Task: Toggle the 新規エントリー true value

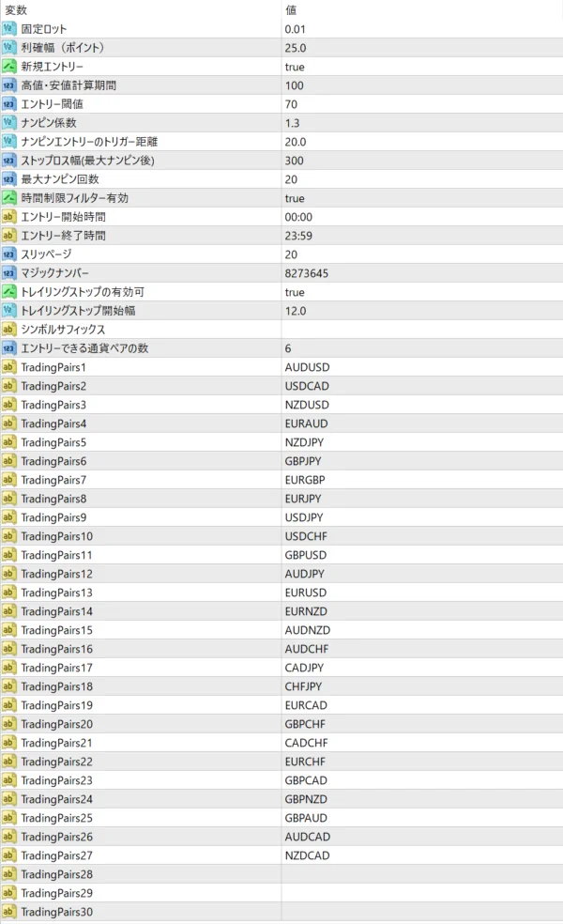Action: [295, 67]
